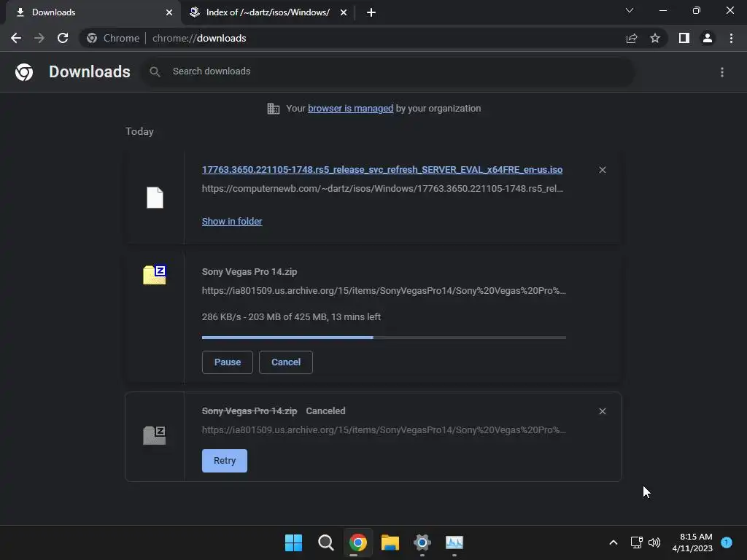Open the notification badge in taskbar corner
747x560 pixels.
tap(727, 542)
